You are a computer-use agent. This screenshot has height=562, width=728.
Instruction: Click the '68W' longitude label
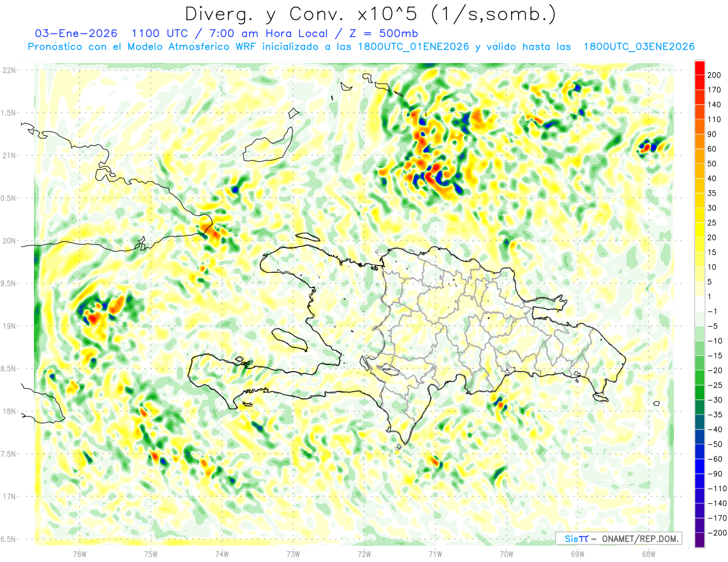(x=649, y=554)
